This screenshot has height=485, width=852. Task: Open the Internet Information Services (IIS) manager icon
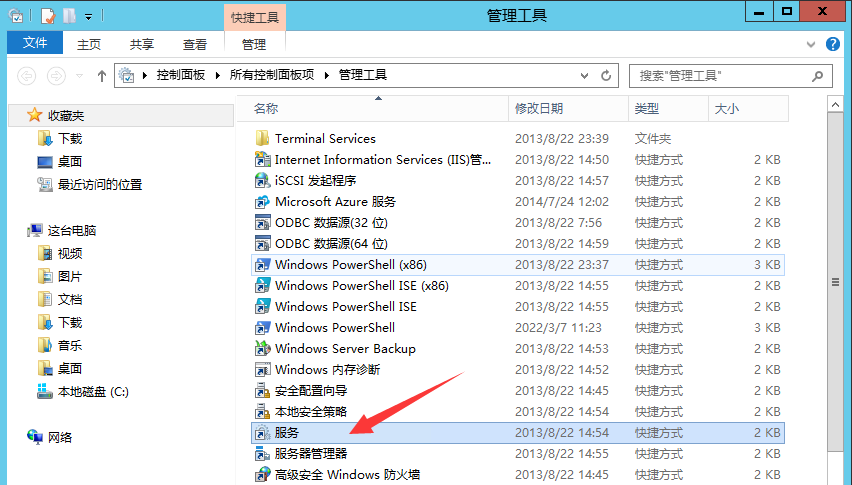pos(263,159)
